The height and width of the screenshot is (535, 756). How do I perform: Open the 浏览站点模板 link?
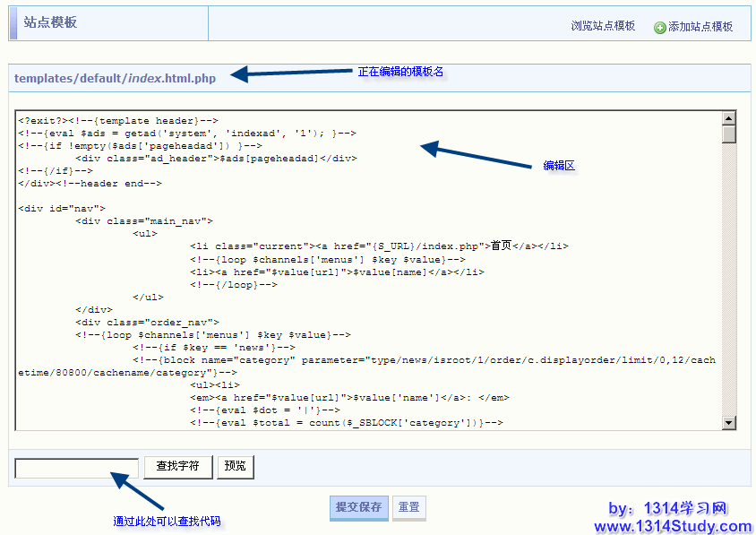(603, 26)
